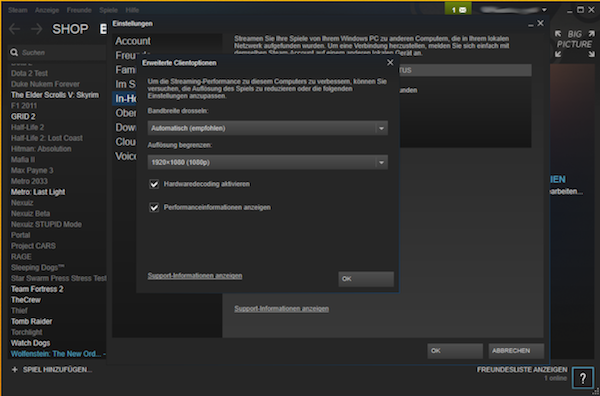Image resolution: width=600 pixels, height=396 pixels.
Task: Select F1 2011 in the library
Action: coord(24,106)
